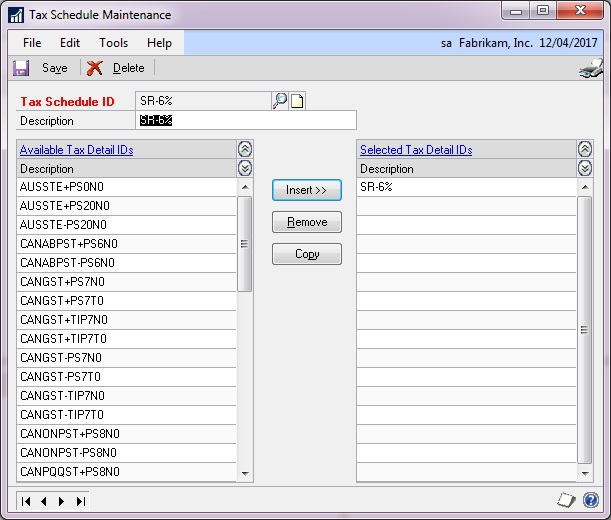Click the Description input field
The image size is (611, 520).
pos(246,120)
